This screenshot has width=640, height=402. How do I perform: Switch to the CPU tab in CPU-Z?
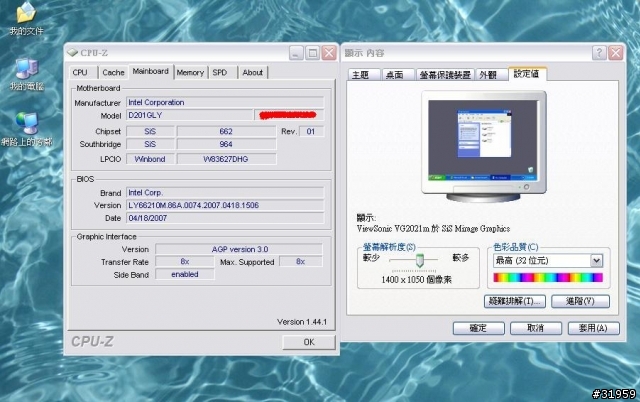tap(80, 72)
